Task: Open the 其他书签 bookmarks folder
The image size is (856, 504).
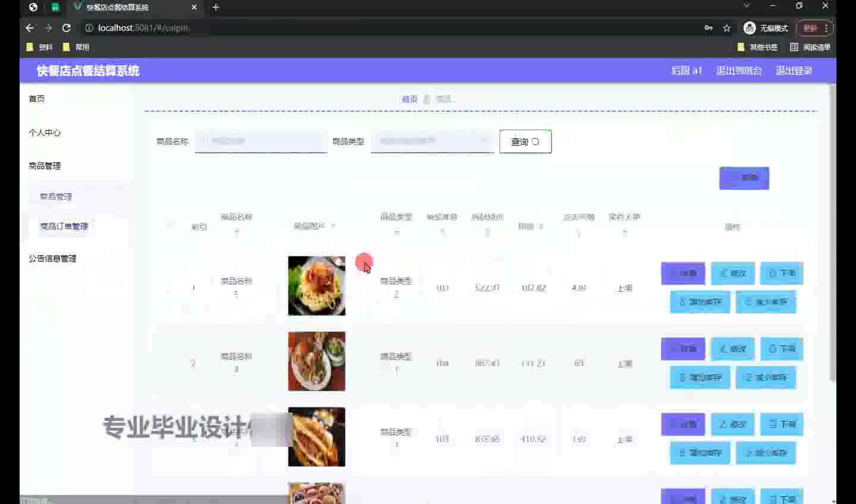Action: tap(757, 47)
